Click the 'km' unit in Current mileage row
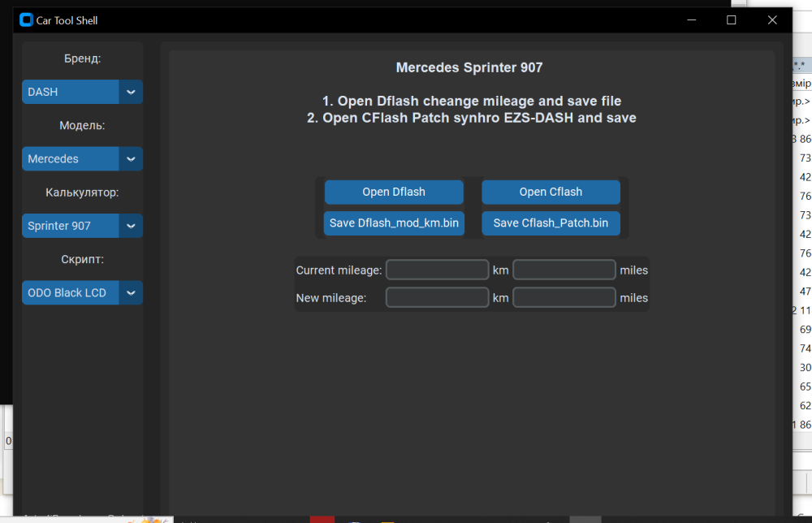 (x=501, y=270)
